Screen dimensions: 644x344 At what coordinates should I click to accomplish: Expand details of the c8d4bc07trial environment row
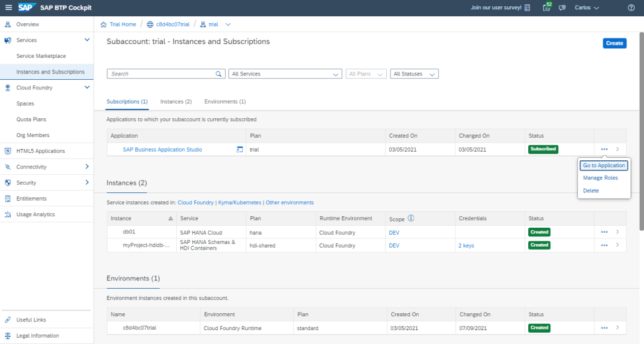pyautogui.click(x=618, y=328)
